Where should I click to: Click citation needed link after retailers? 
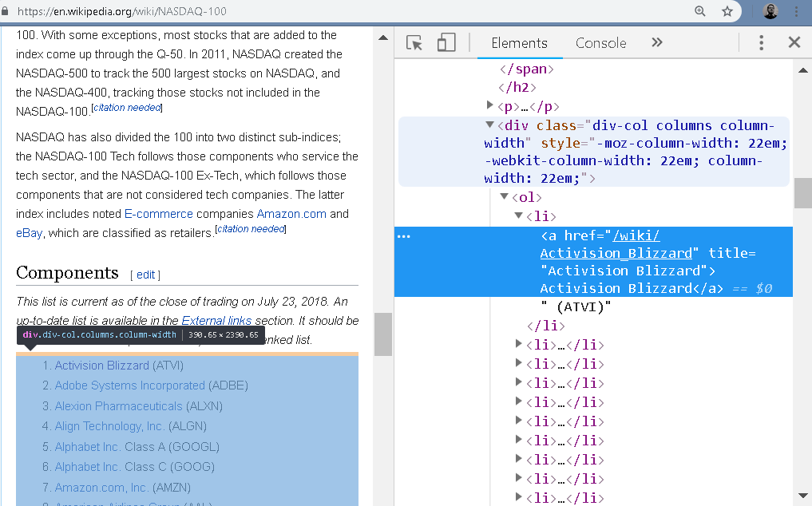coord(251,228)
